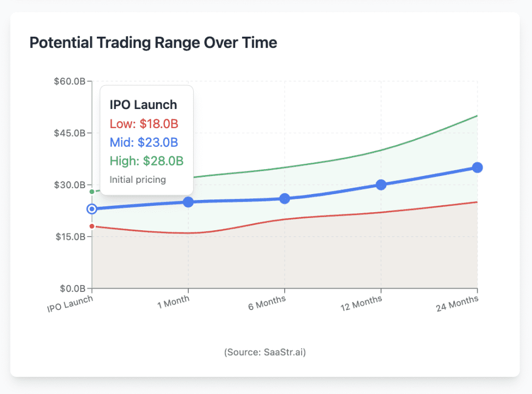
Task: Select the 6 Months x-axis label
Action: 267,303
